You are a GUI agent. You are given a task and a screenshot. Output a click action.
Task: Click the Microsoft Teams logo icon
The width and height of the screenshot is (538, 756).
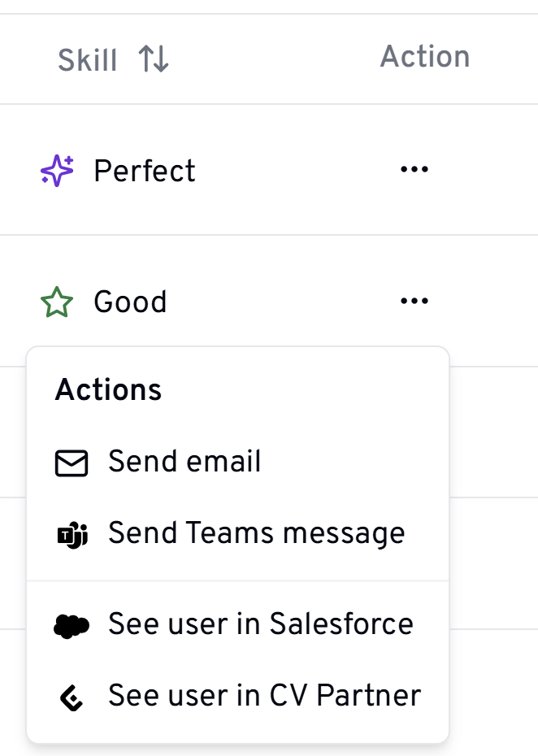(x=72, y=535)
